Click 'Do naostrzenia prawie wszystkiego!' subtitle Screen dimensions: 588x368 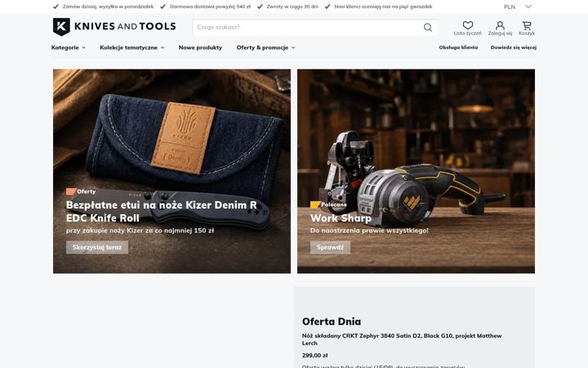(x=369, y=231)
